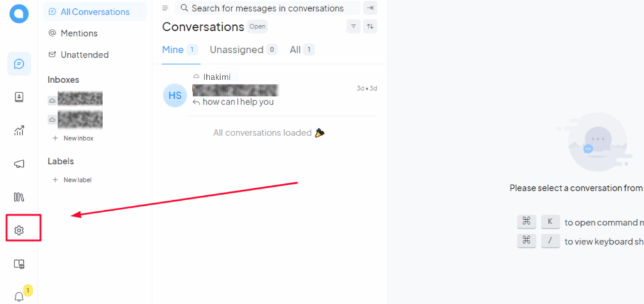Open the Contacts icon in sidebar
The height and width of the screenshot is (304, 644).
point(19,97)
